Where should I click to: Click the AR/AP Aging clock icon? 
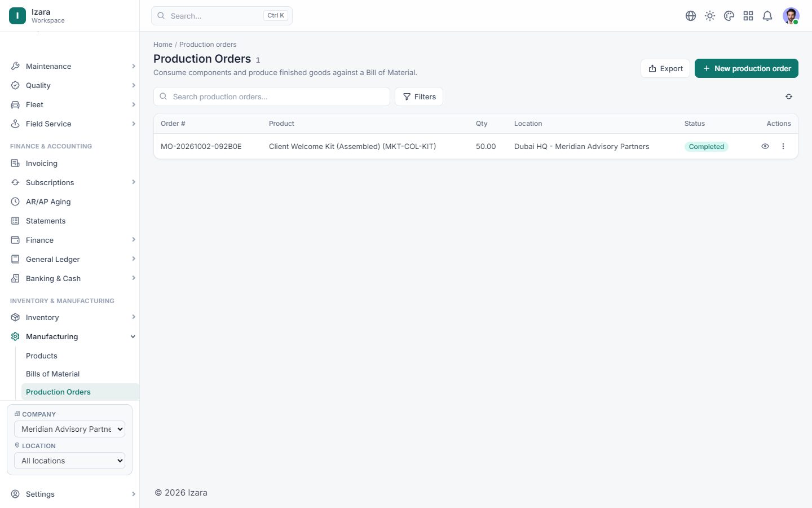pos(15,202)
